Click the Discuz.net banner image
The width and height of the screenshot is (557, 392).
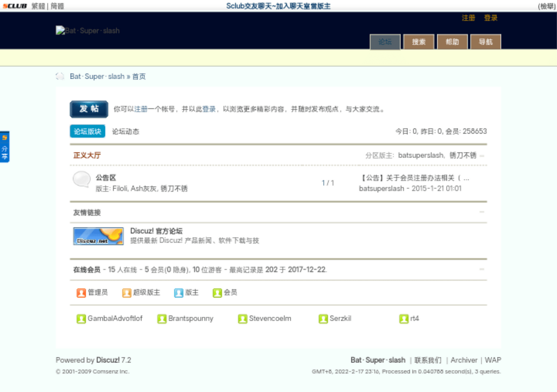(x=98, y=236)
